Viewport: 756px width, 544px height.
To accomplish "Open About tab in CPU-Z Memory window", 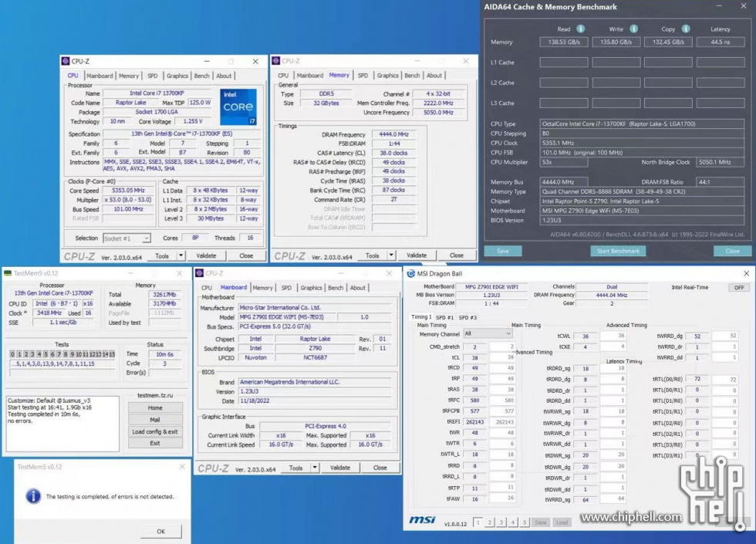I will coord(434,76).
